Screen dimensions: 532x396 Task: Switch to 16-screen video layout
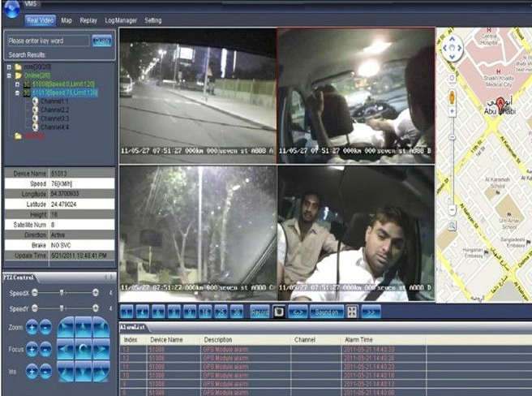click(x=205, y=312)
